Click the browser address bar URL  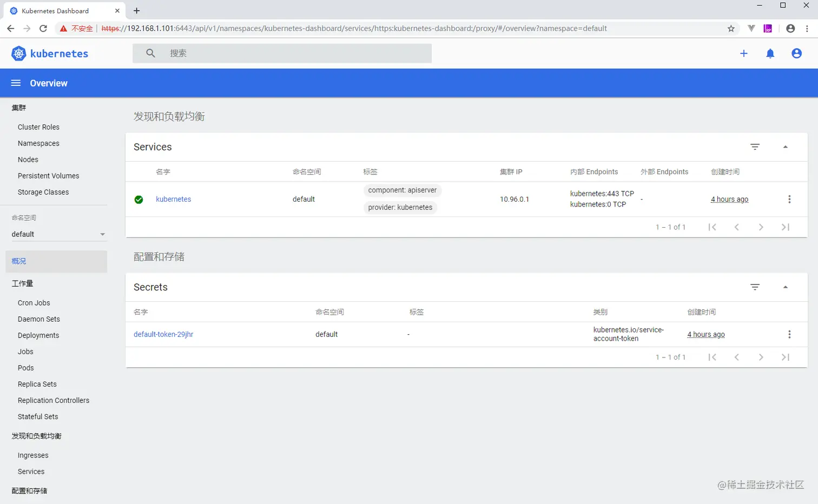pos(354,28)
